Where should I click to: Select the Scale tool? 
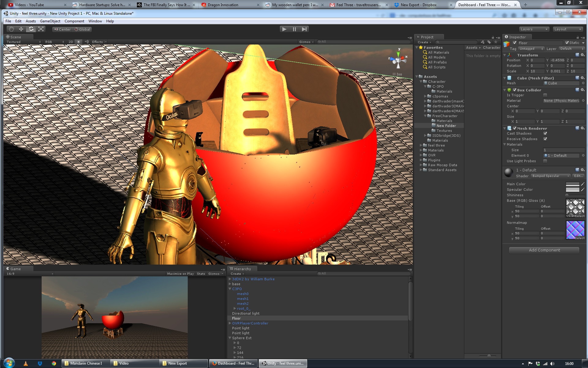pos(41,29)
